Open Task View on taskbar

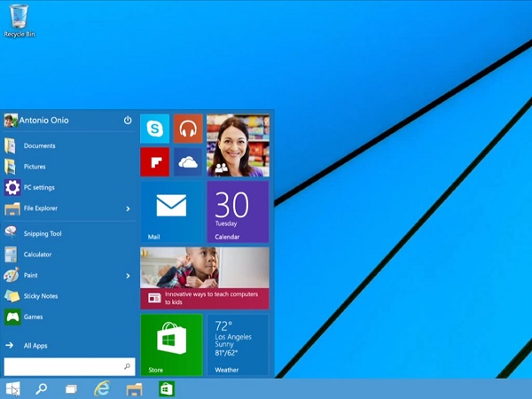pos(71,388)
